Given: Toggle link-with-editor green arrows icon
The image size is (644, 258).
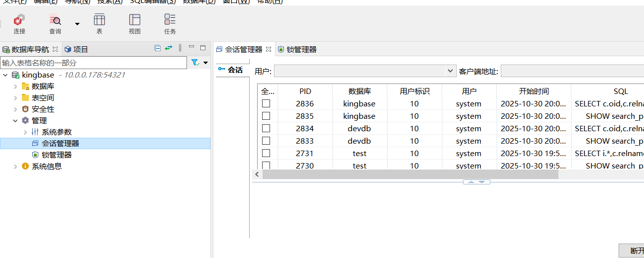Looking at the screenshot, I should coord(169,48).
